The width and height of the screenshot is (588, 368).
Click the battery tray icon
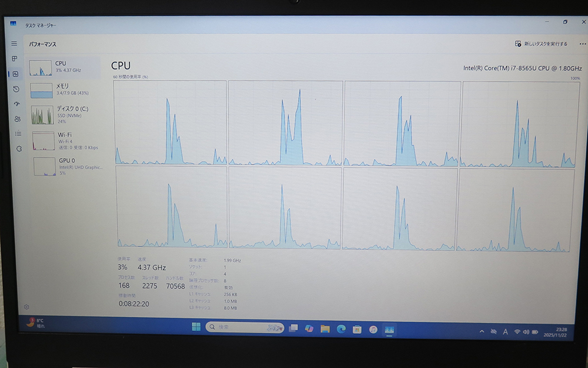pos(535,332)
